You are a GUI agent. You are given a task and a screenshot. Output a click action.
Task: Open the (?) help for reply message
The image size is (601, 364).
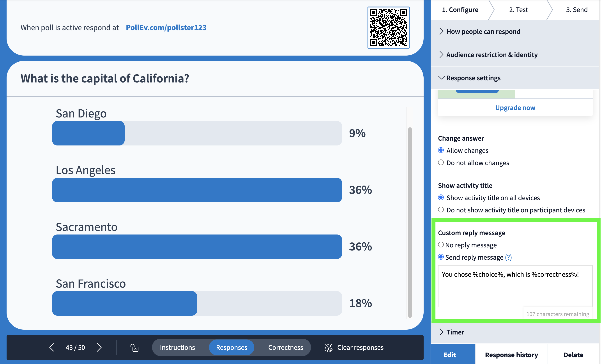tap(508, 257)
